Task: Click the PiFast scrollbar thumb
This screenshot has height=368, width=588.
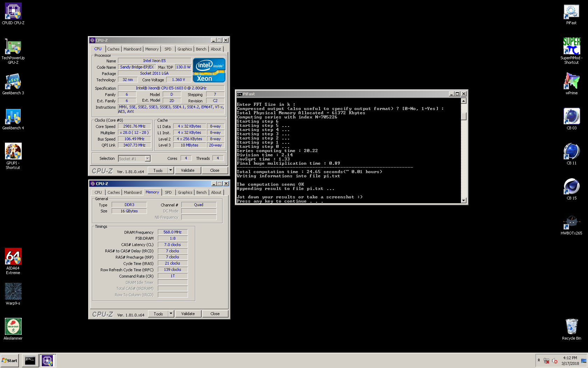Action: coord(464,116)
